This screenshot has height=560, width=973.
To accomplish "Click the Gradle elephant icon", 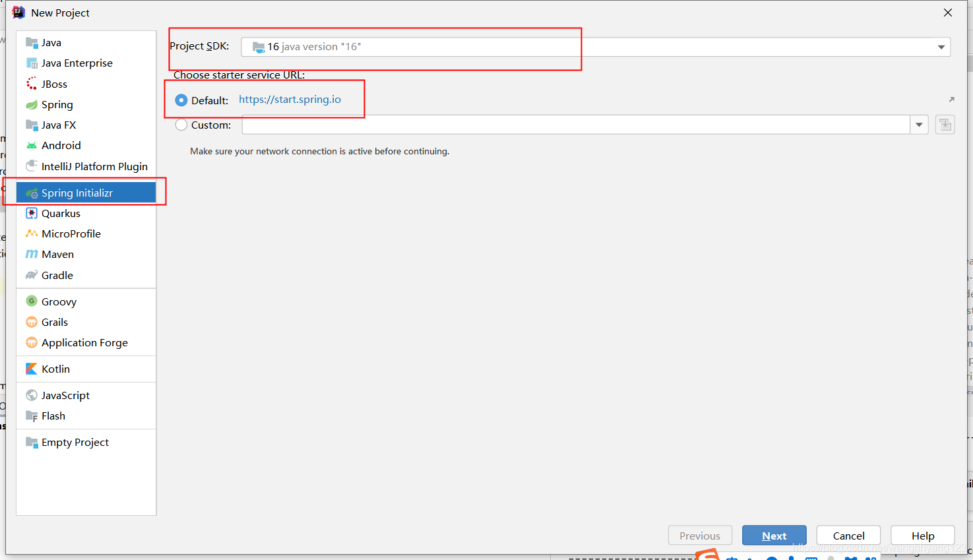I will tap(32, 275).
